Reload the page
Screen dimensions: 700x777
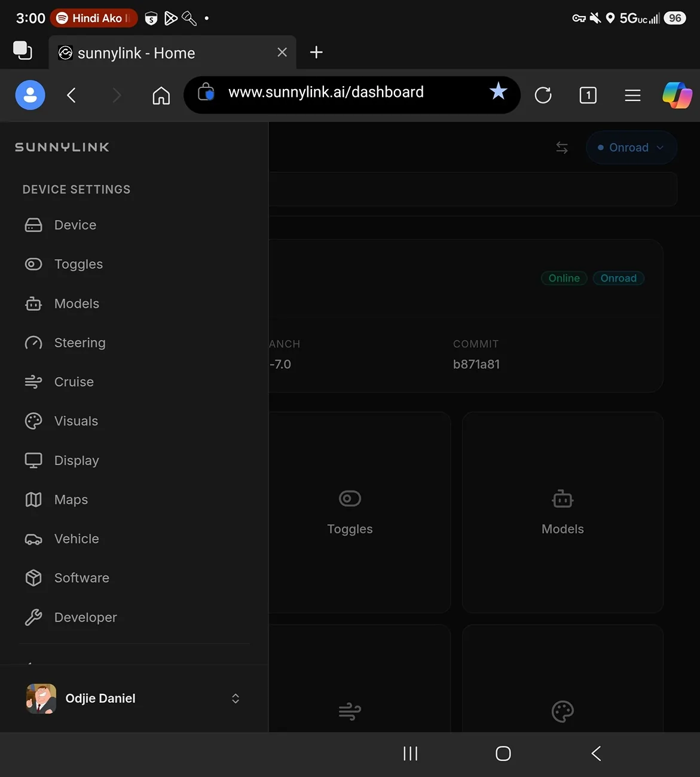(x=543, y=95)
